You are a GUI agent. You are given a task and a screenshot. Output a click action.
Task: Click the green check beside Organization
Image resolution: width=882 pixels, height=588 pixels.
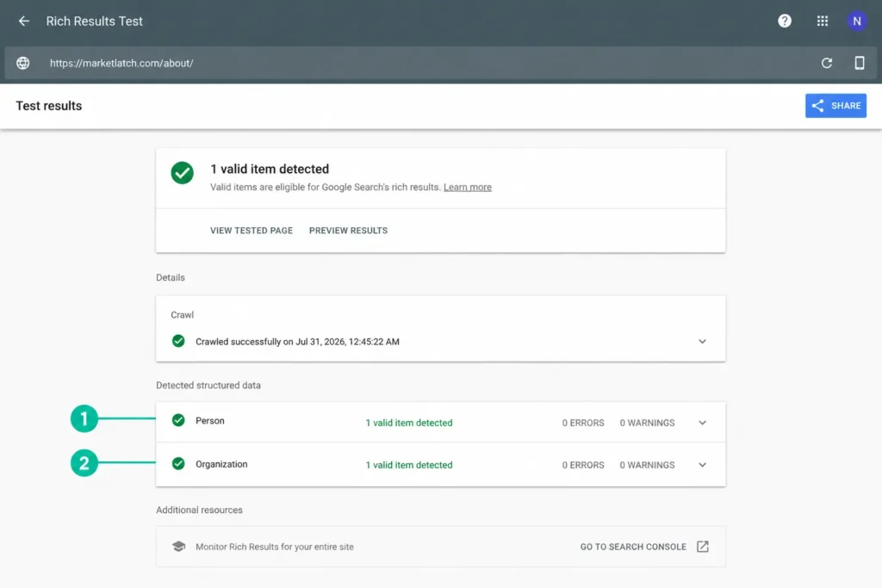coord(178,464)
